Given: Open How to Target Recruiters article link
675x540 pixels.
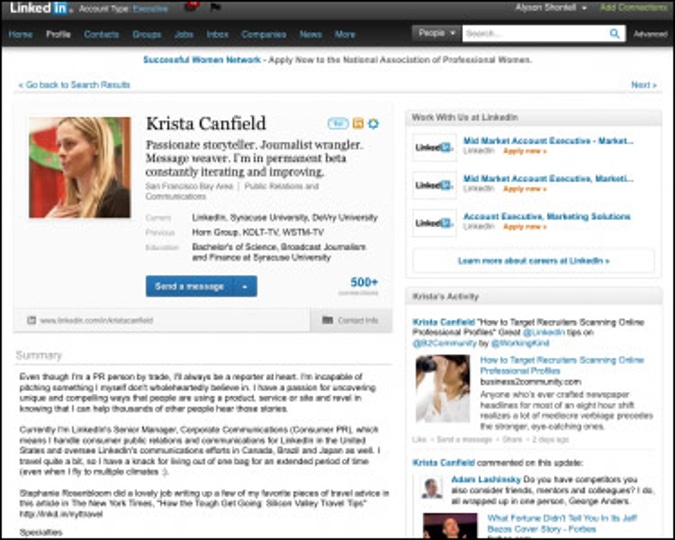Looking at the screenshot, I should (x=562, y=365).
